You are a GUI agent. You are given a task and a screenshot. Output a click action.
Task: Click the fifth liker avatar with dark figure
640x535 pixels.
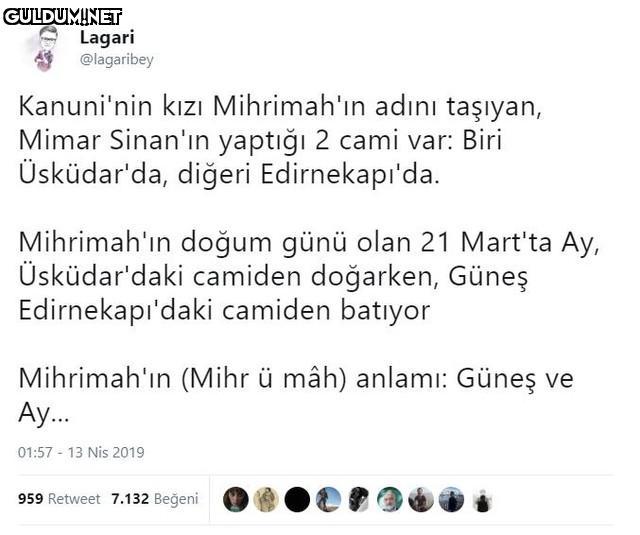click(x=359, y=499)
